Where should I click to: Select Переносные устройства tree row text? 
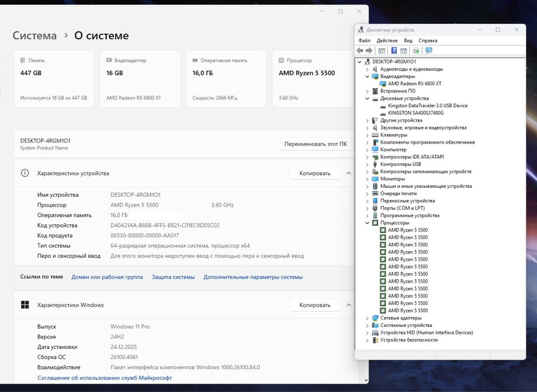click(408, 201)
